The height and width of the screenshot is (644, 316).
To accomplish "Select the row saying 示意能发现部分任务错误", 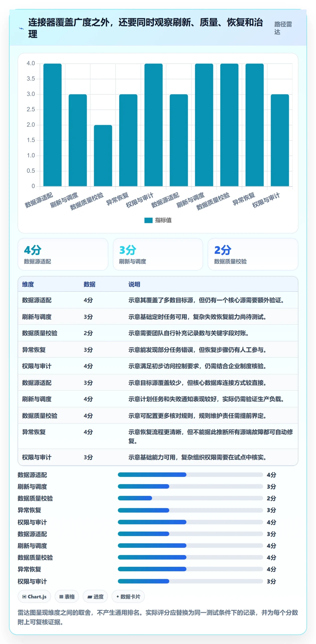I will click(x=158, y=350).
